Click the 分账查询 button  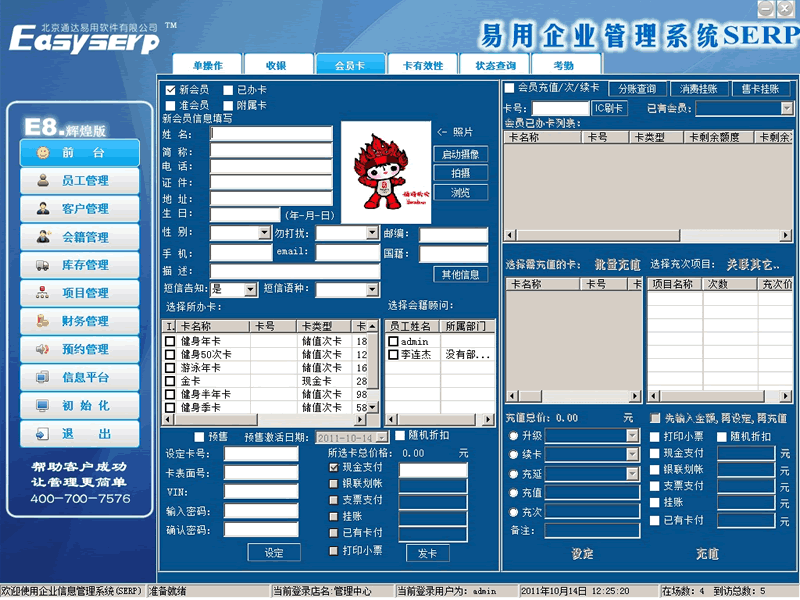pyautogui.click(x=637, y=89)
